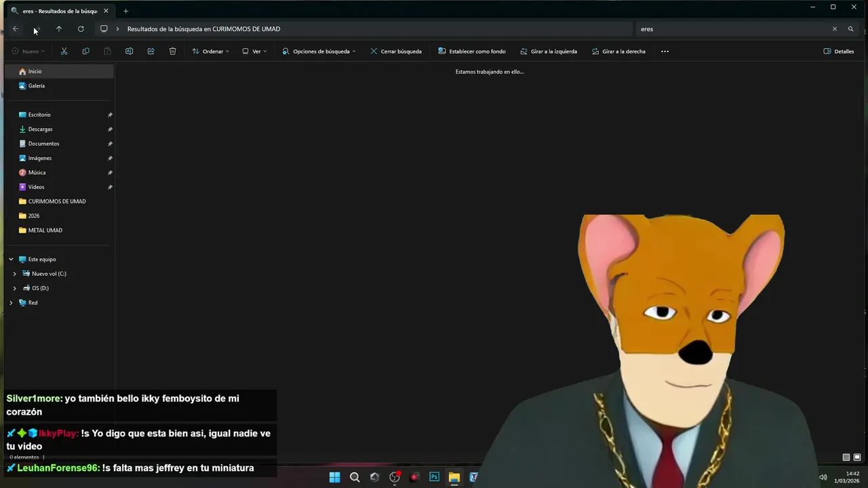This screenshot has height=488, width=868.
Task: Select Red in navigation pane
Action: pyautogui.click(x=33, y=303)
